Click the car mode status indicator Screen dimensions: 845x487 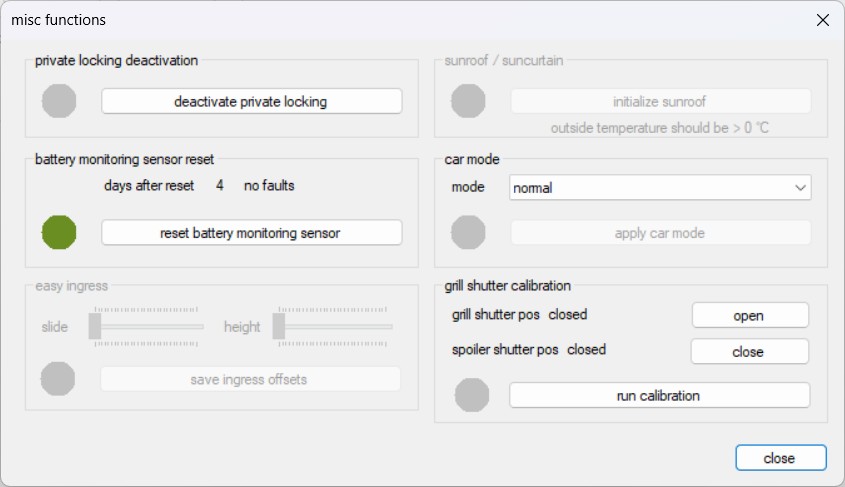[469, 233]
